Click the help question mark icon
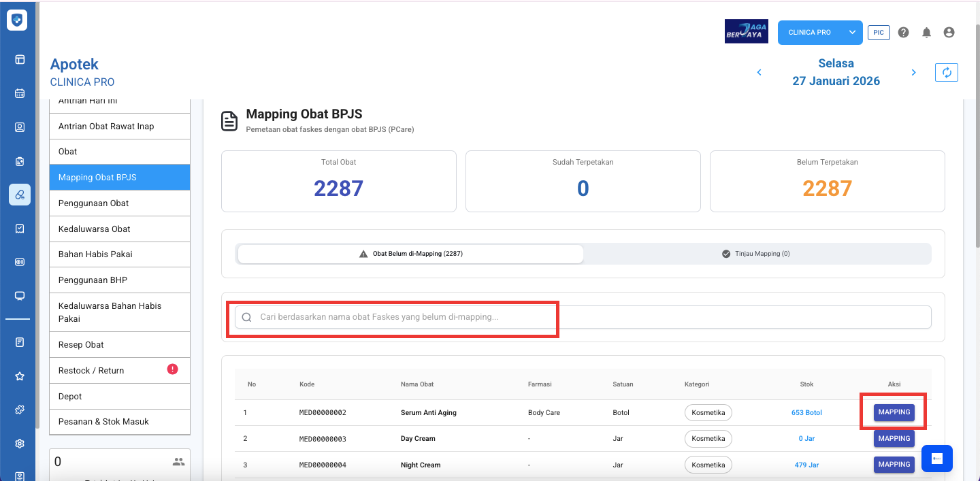 point(903,33)
